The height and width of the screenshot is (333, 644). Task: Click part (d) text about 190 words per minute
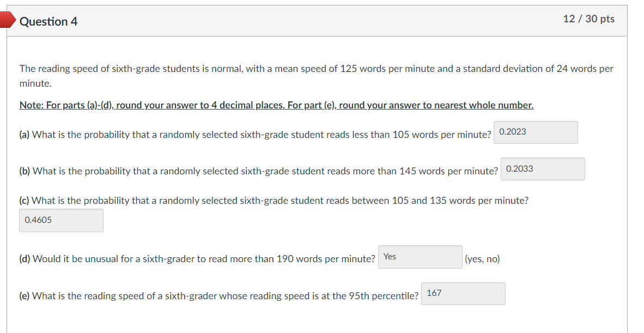pos(196,259)
